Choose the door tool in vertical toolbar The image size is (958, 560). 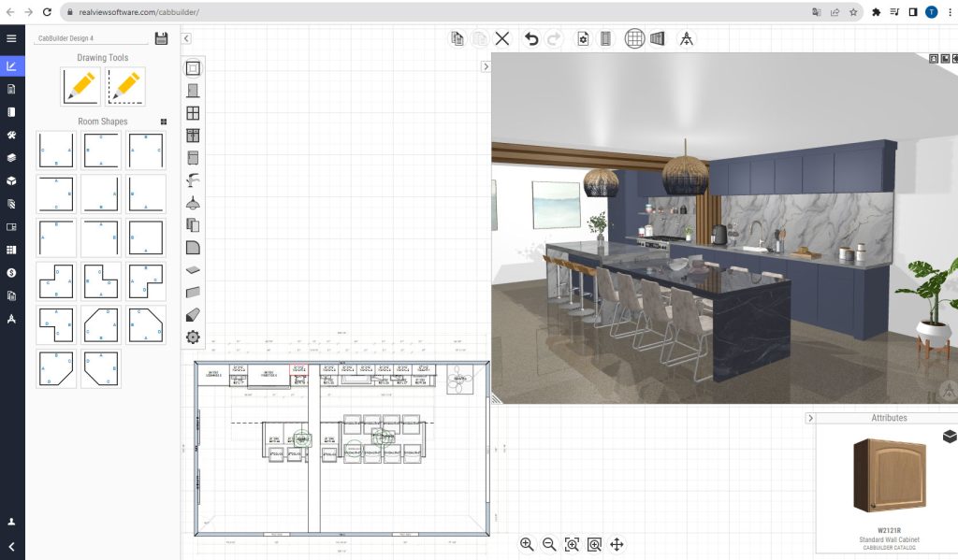tap(193, 91)
